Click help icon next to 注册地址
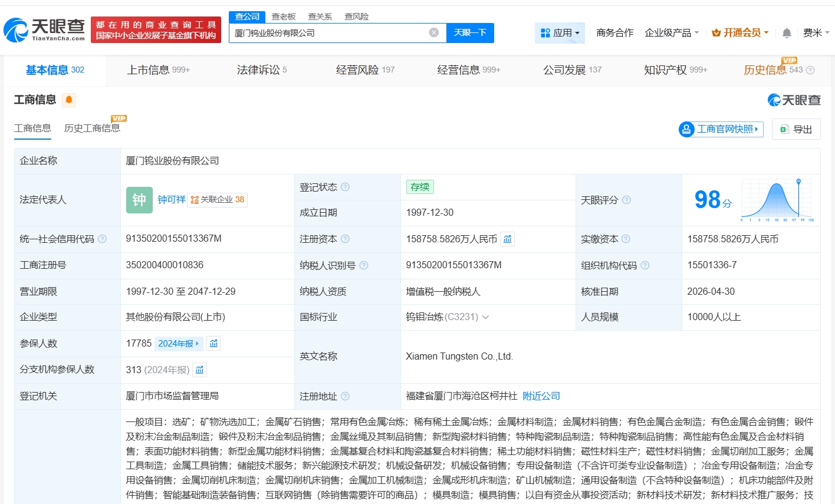This screenshot has height=504, width=835. click(x=346, y=396)
